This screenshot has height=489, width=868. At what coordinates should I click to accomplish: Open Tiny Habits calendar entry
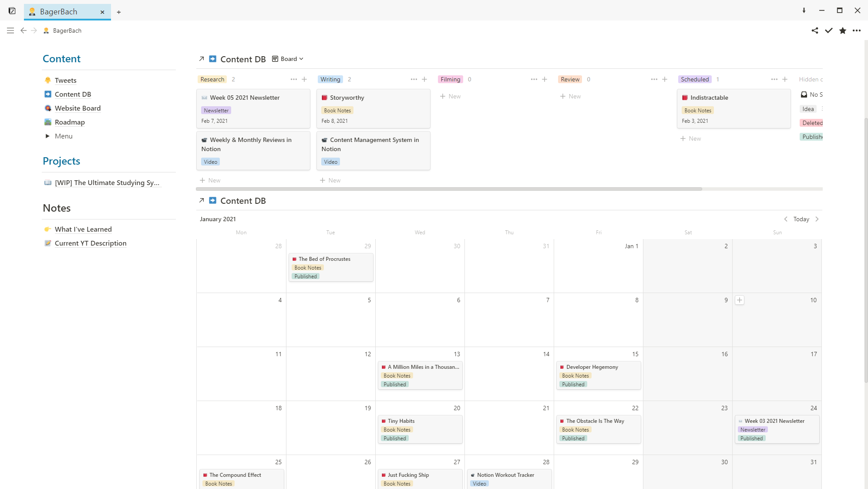tap(420, 429)
